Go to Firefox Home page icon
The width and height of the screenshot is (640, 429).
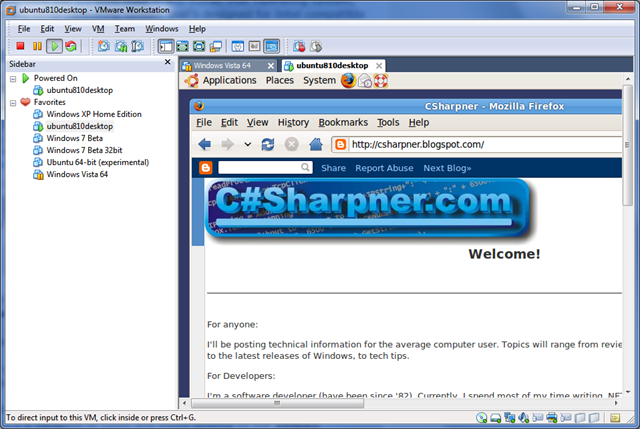[316, 144]
